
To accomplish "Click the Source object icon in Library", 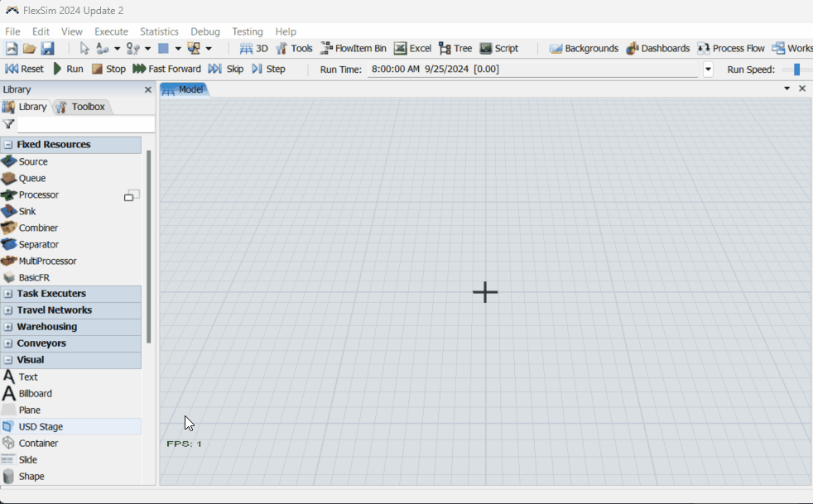I will pos(9,161).
